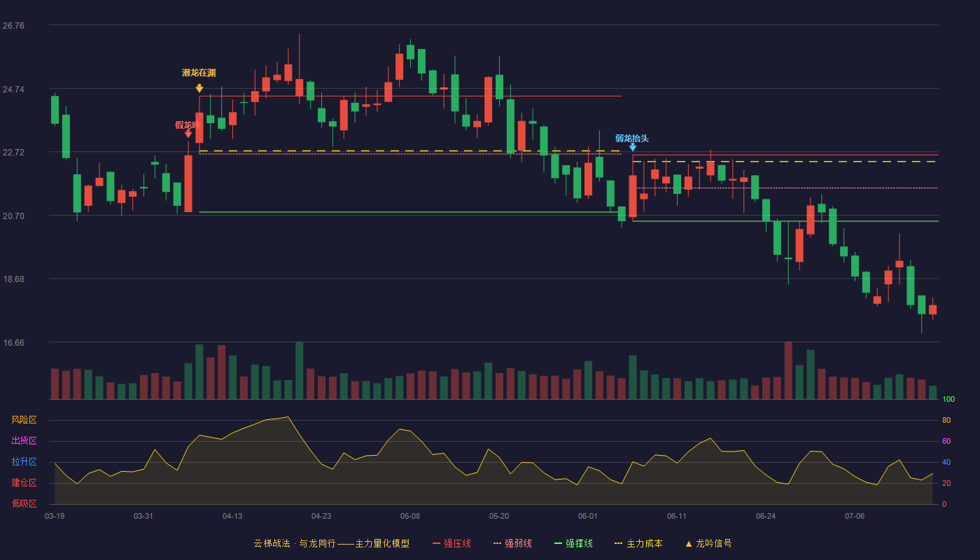The width and height of the screenshot is (980, 560).
Task: Click the 03-19 date label
Action: (55, 516)
